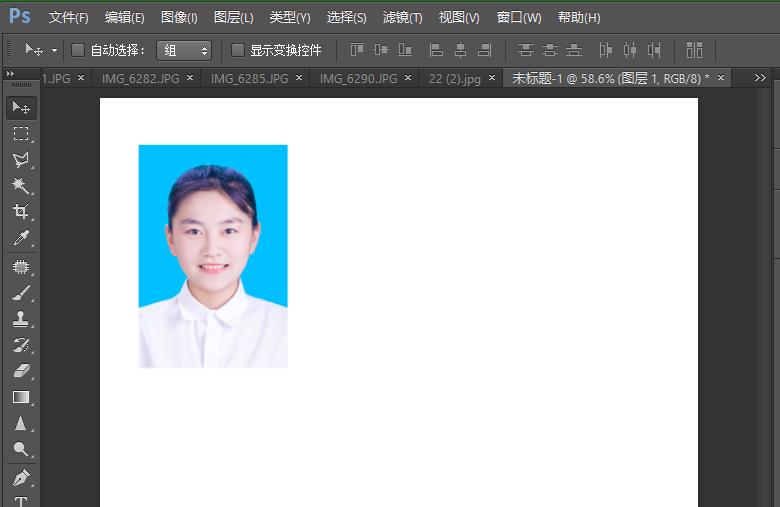Distribute bottom edges of layers
Image resolution: width=780 pixels, height=507 pixels.
click(574, 50)
